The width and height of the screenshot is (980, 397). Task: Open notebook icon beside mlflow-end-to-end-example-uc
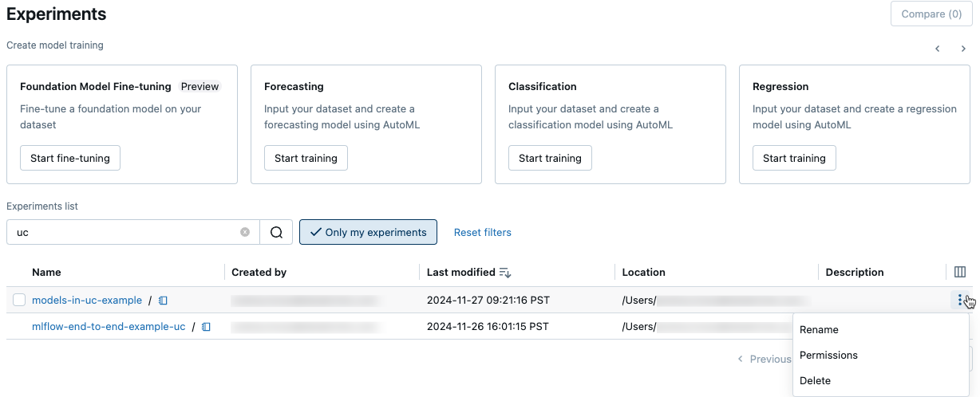click(206, 327)
